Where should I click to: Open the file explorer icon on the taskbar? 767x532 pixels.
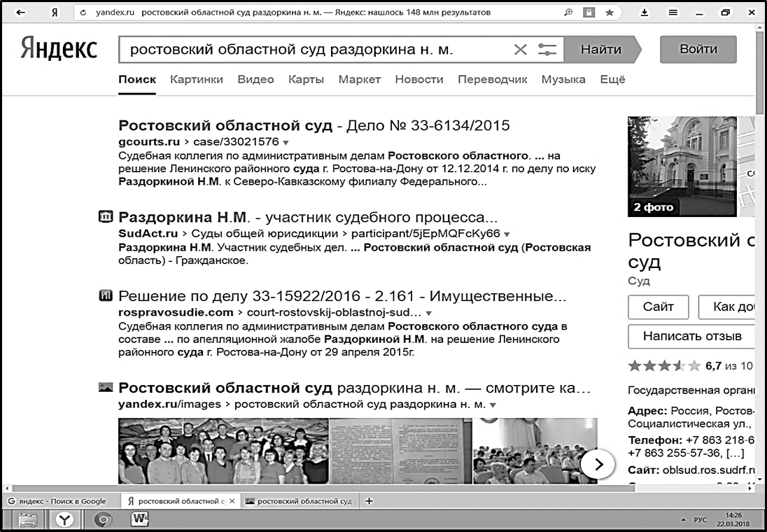[x=27, y=520]
